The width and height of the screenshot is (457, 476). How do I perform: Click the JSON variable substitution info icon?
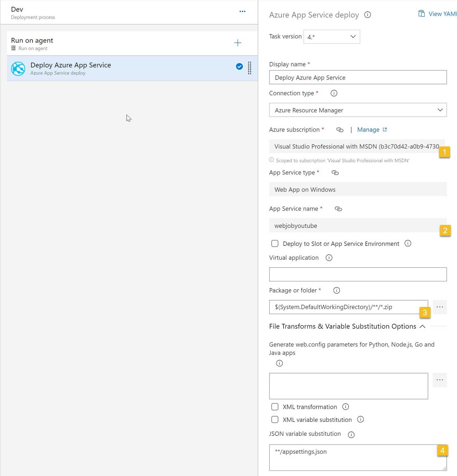click(x=351, y=435)
